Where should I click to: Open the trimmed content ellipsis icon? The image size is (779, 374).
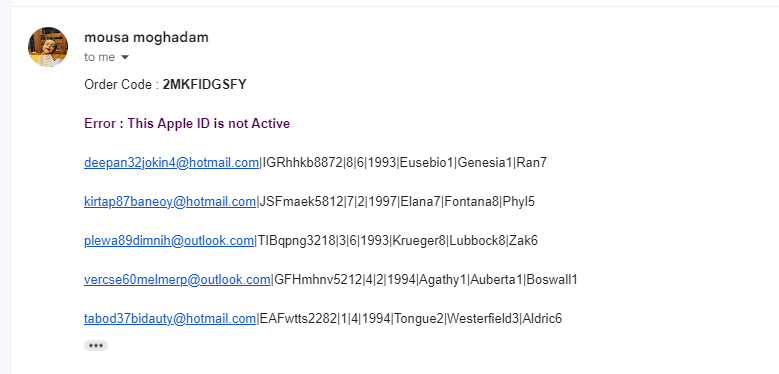click(x=96, y=346)
